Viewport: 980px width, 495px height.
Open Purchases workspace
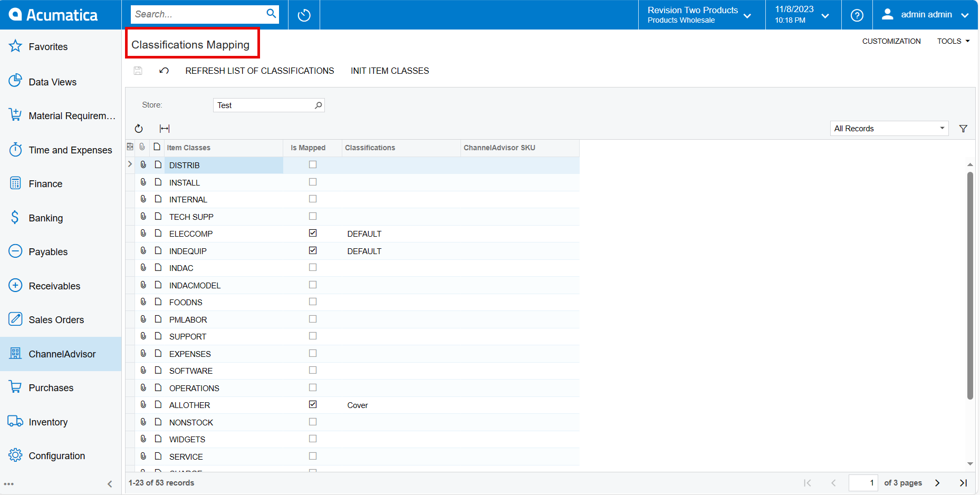click(x=61, y=388)
